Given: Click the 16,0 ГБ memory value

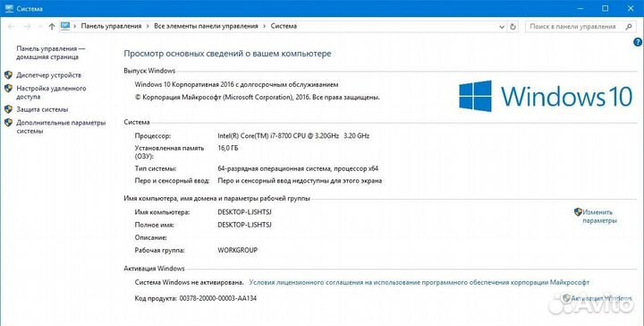Looking at the screenshot, I should (227, 148).
